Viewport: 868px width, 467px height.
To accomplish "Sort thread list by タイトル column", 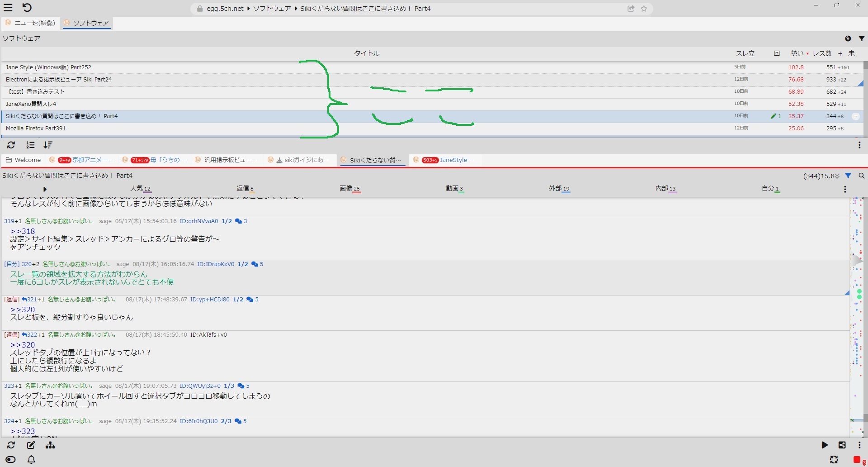I will (x=367, y=53).
